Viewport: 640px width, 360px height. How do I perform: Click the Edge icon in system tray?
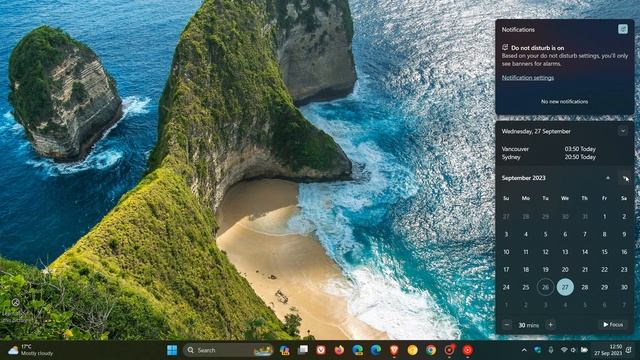[x=538, y=350]
